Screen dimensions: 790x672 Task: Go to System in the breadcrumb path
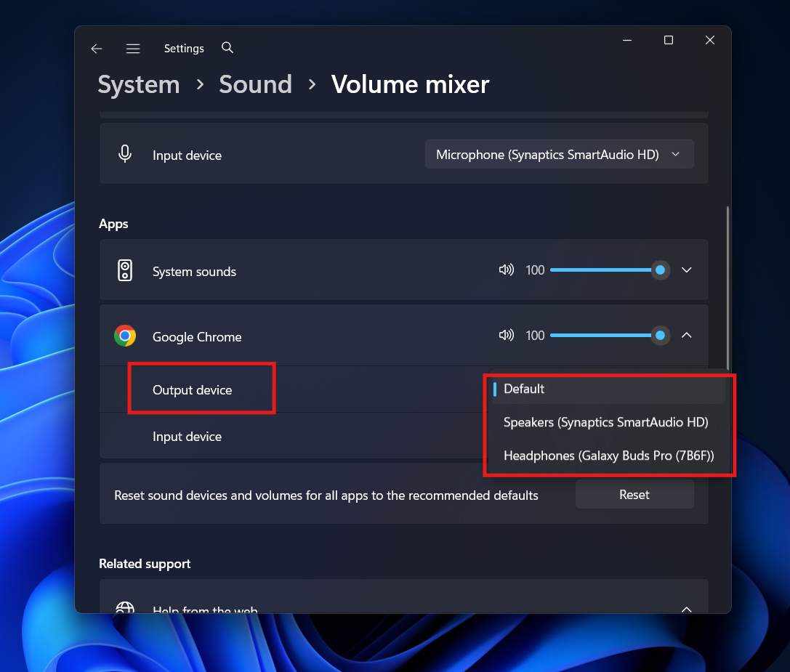coord(138,84)
